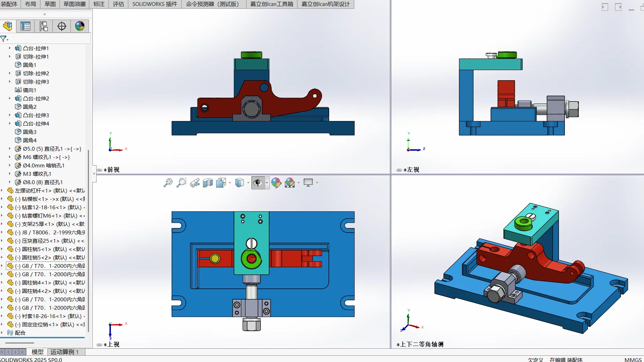Open the SOLIDWORKS 插件 tab

coord(155,4)
